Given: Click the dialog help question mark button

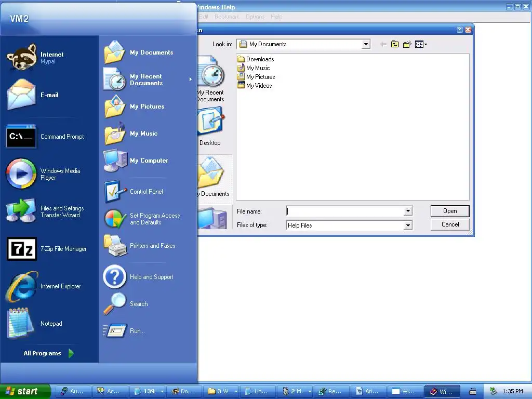Looking at the screenshot, I should click(459, 30).
